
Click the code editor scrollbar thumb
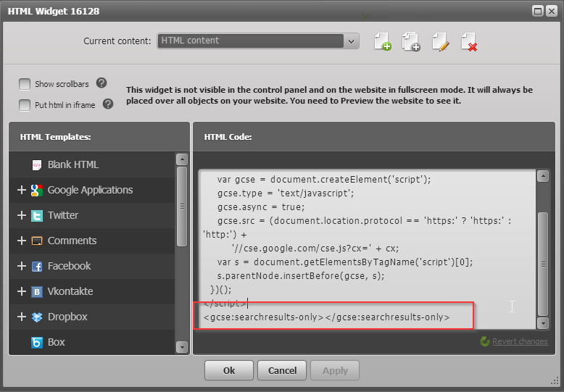pos(543,264)
